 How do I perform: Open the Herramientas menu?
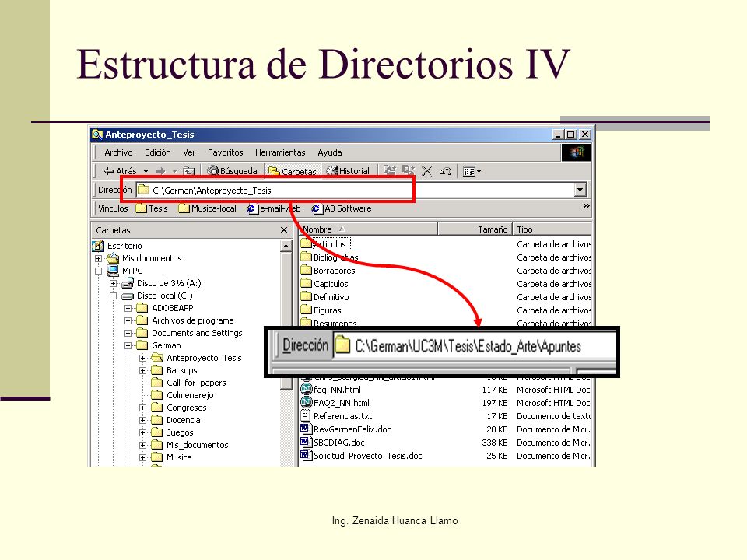click(x=280, y=152)
